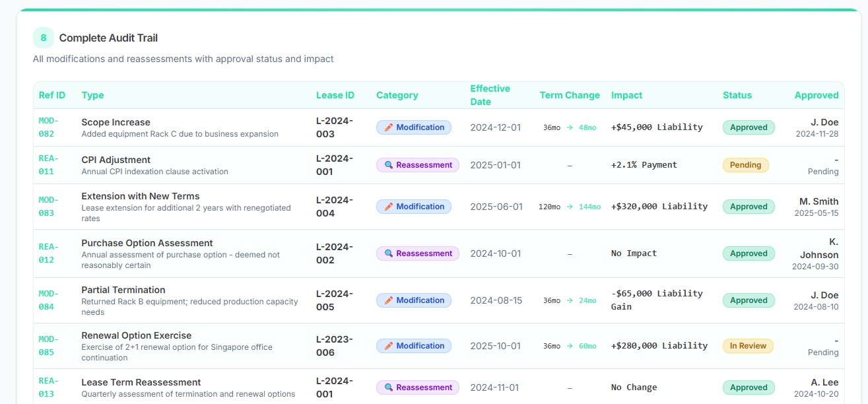Click approver K. Johnson

pos(819,248)
